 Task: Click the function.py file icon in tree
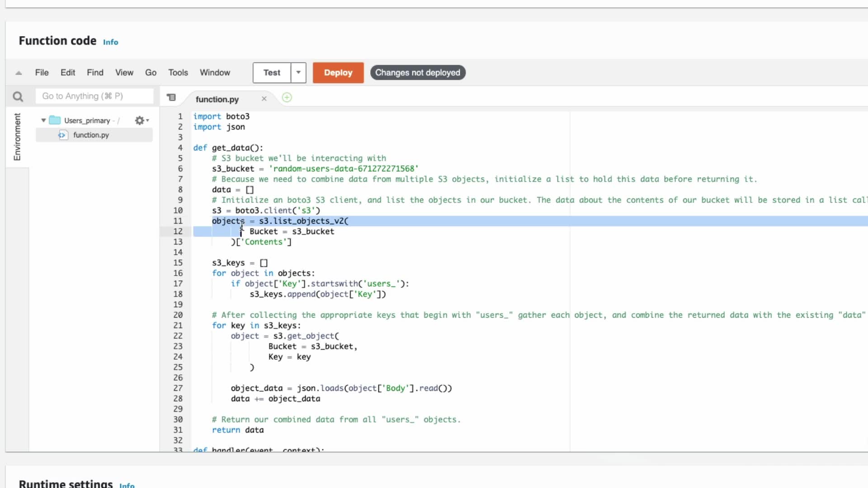click(x=62, y=135)
